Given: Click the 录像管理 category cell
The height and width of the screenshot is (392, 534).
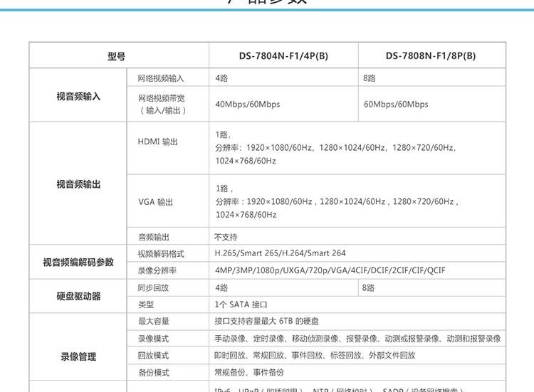Looking at the screenshot, I should point(78,356).
